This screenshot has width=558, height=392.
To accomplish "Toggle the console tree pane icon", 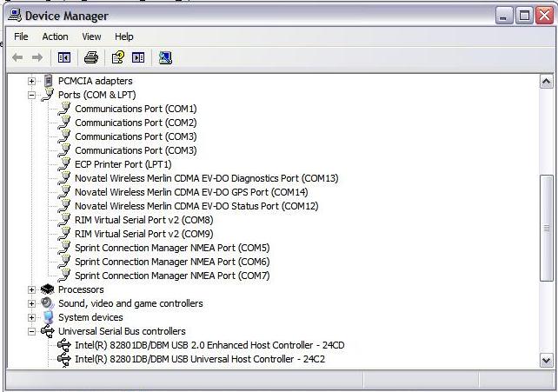I will [64, 57].
